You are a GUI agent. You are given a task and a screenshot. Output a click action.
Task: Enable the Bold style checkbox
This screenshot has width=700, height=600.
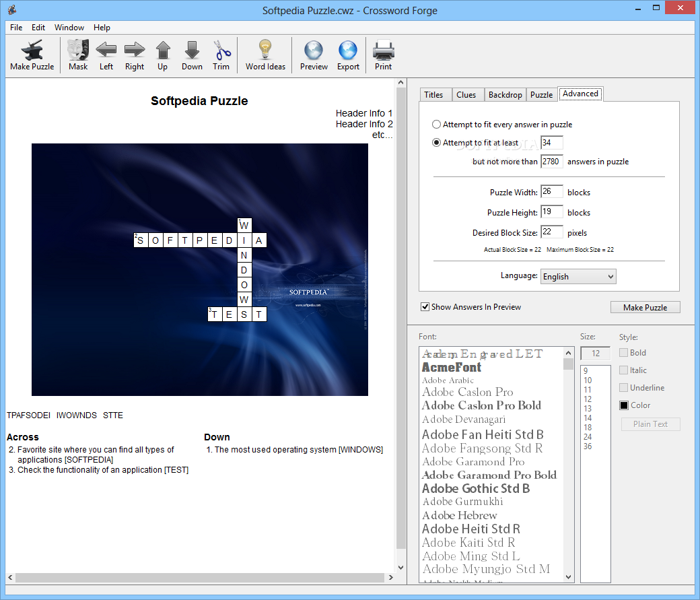click(624, 352)
